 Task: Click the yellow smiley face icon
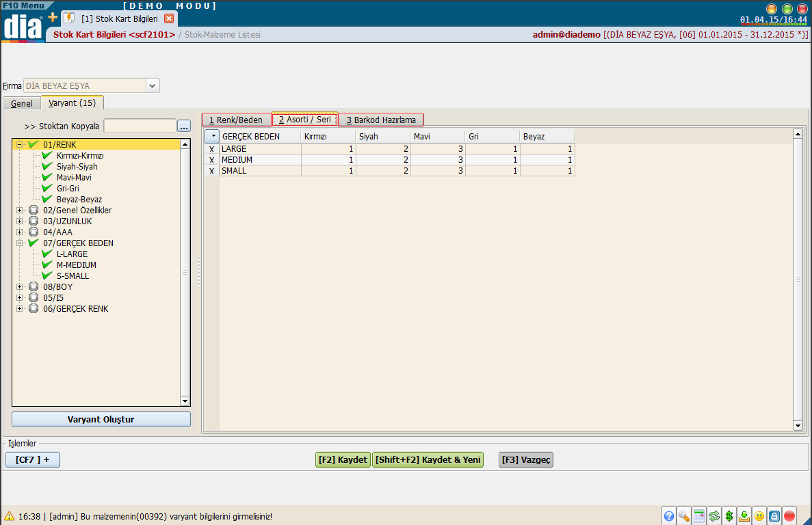pyautogui.click(x=759, y=515)
